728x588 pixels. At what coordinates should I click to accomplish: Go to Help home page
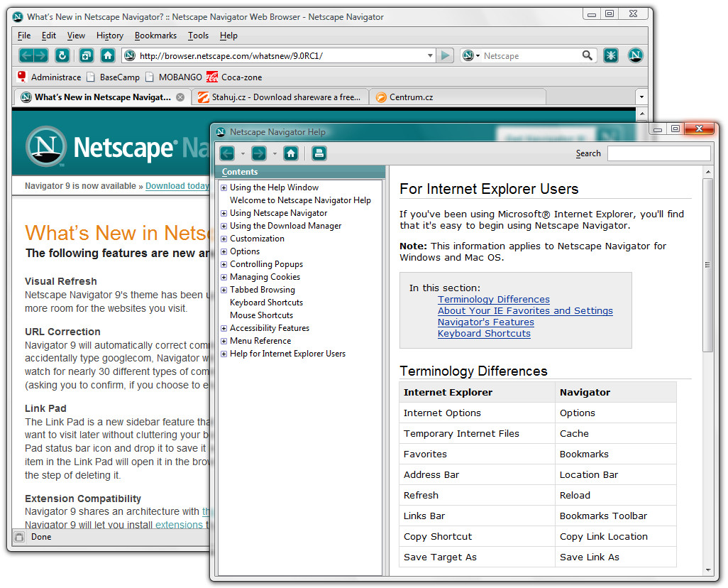pos(291,153)
